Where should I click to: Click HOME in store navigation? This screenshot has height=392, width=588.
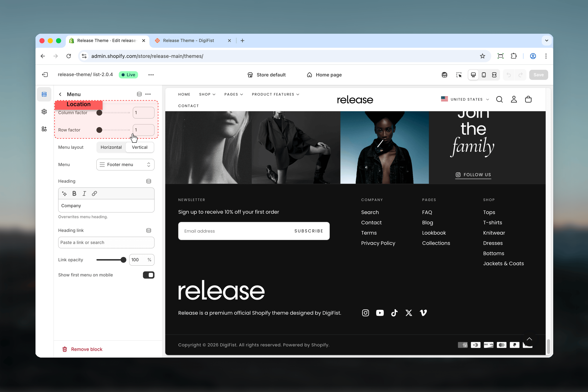coord(184,94)
